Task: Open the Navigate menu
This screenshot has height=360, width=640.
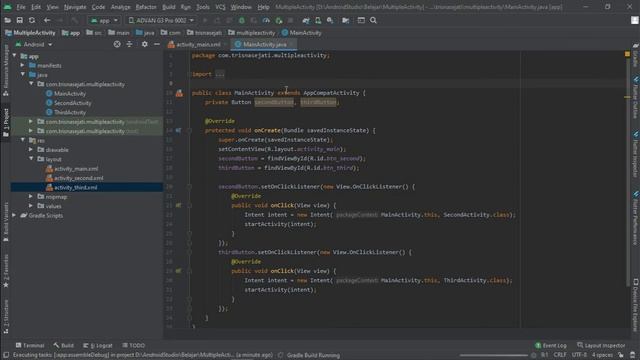Action: tap(75, 7)
